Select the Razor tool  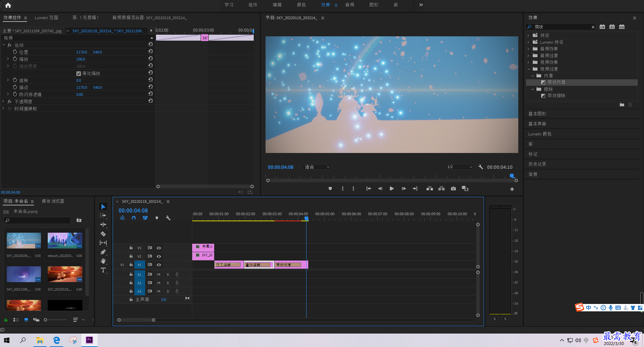[103, 234]
